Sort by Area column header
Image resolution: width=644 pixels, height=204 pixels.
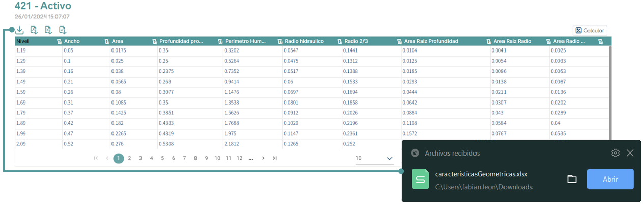coord(117,41)
